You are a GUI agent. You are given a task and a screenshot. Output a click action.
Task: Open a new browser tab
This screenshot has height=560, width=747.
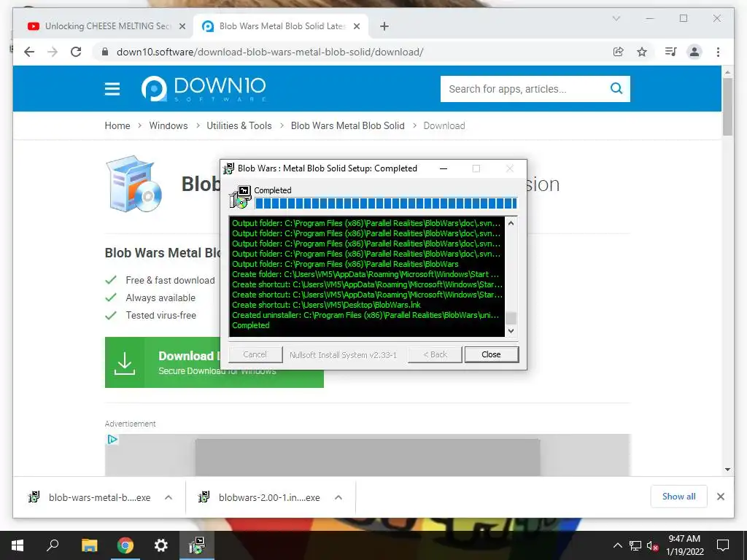coord(384,26)
